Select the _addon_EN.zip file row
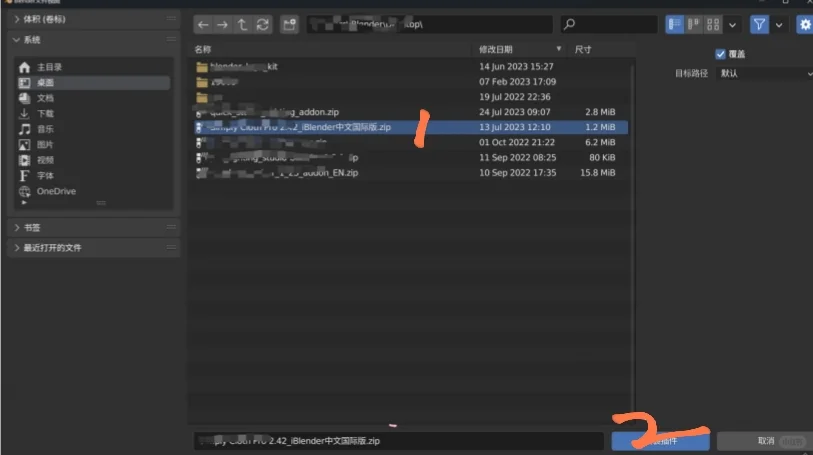Viewport: 813px width, 455px height. coord(411,173)
